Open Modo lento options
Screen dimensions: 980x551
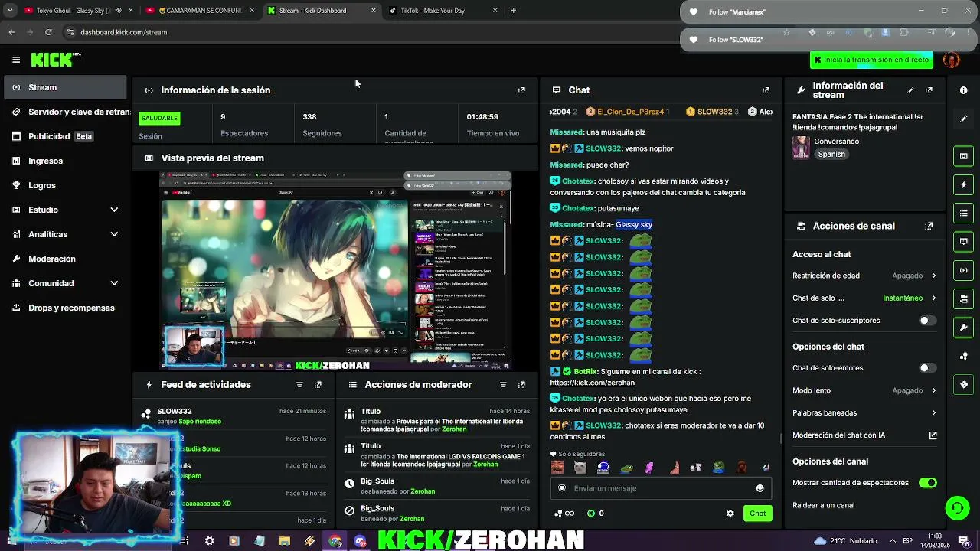[x=864, y=390]
